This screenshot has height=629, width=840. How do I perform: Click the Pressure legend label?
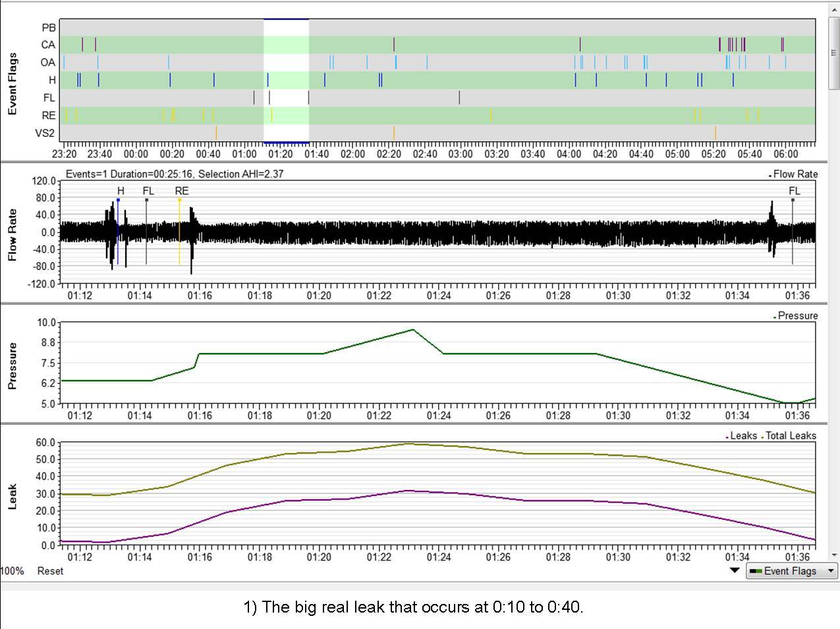coord(797,315)
